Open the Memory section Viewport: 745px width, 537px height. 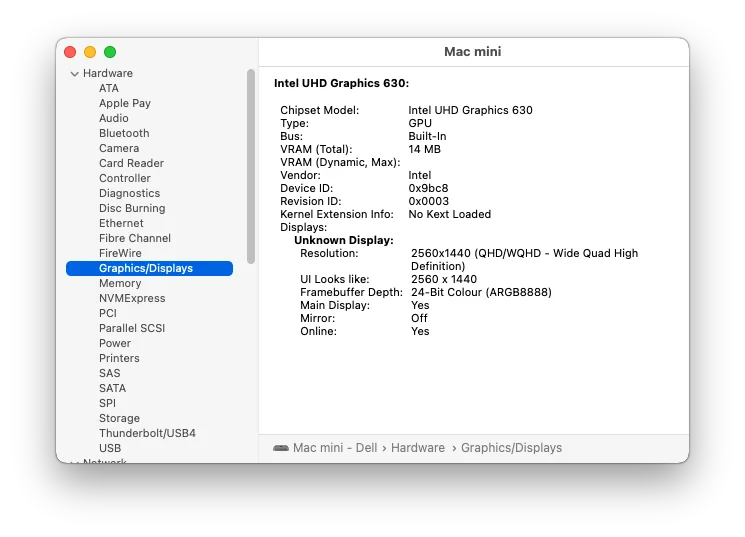[120, 283]
